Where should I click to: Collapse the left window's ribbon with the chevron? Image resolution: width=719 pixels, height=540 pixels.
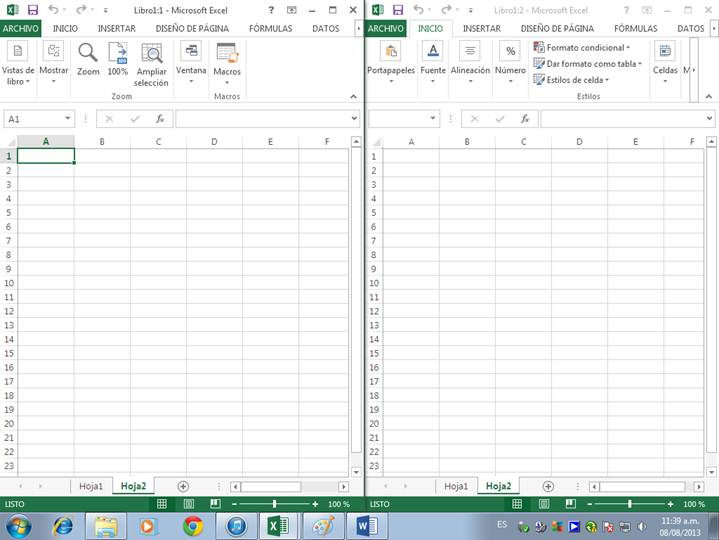click(x=353, y=97)
